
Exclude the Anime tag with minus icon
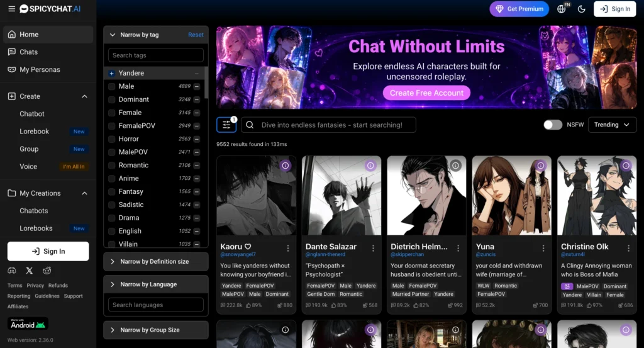pos(197,178)
